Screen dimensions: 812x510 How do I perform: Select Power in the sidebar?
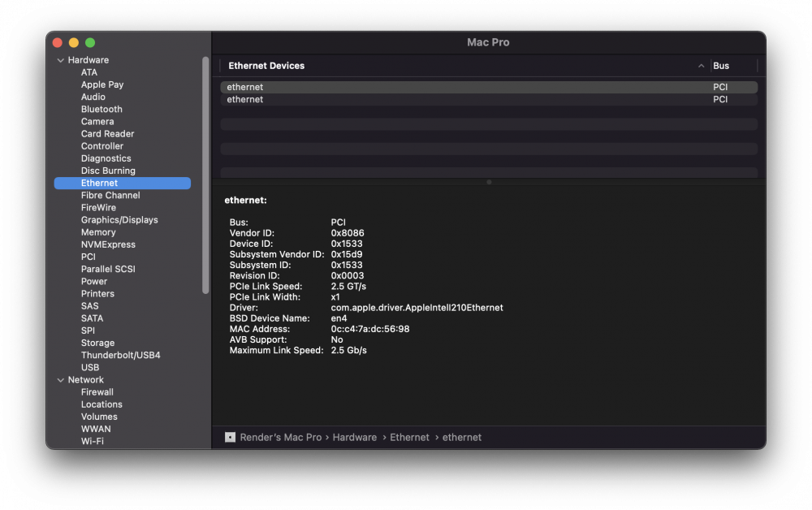click(93, 282)
